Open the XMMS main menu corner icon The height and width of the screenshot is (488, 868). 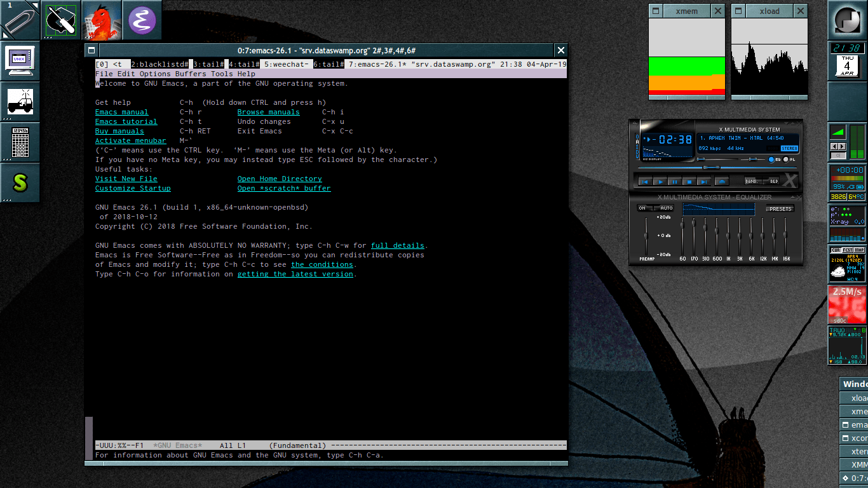click(x=635, y=123)
